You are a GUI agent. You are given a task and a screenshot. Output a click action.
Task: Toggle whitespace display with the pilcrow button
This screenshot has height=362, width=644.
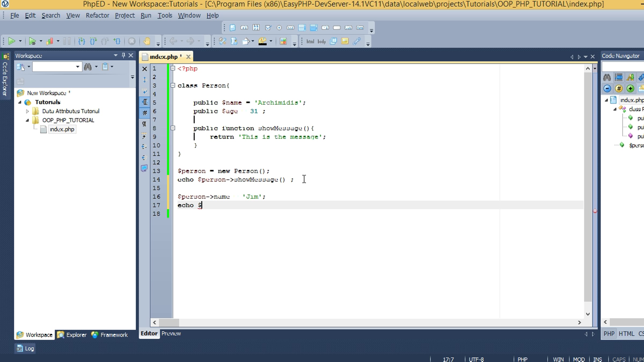[x=144, y=124]
